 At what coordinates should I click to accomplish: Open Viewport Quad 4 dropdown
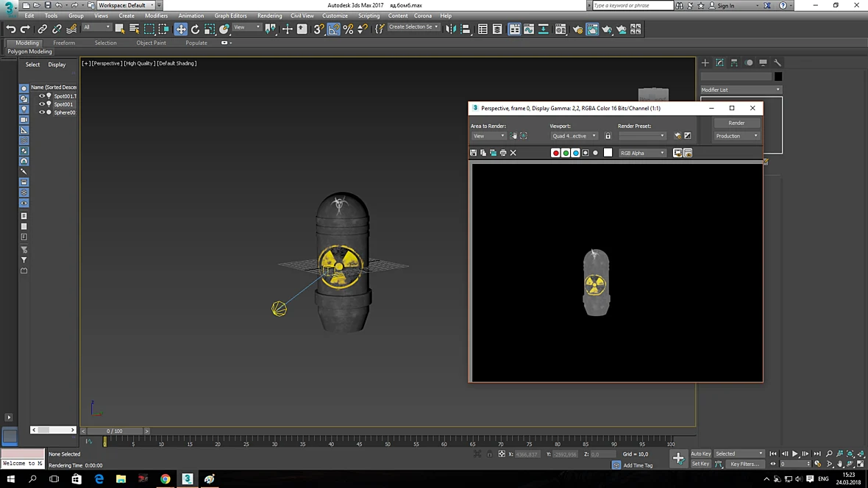574,135
